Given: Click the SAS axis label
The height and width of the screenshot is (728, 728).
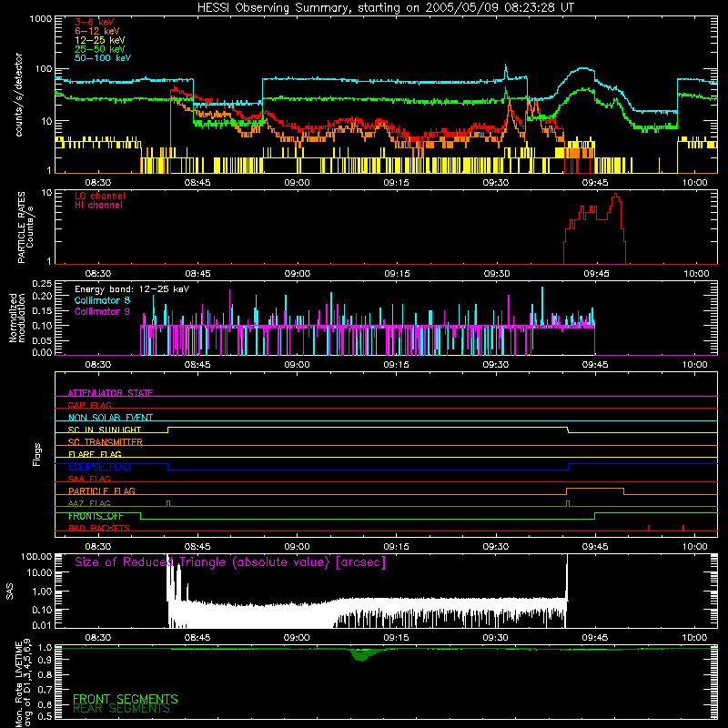Looking at the screenshot, I should 10,591.
